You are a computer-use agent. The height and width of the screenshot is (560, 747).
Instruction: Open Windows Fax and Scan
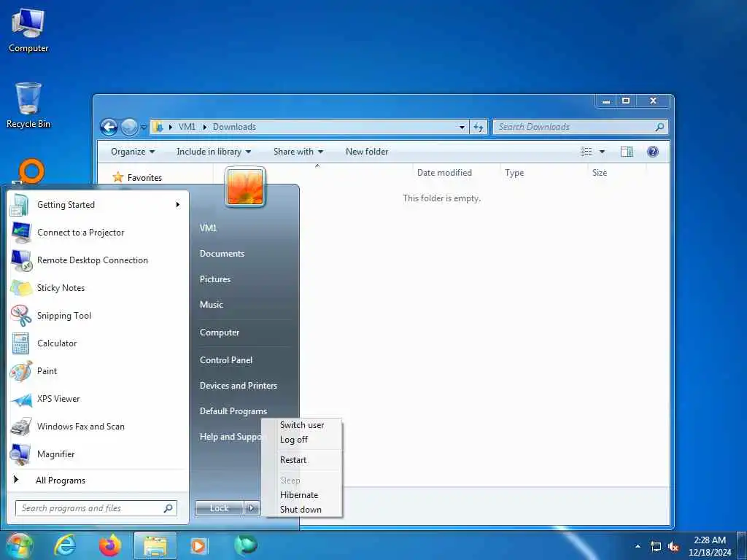click(x=97, y=426)
